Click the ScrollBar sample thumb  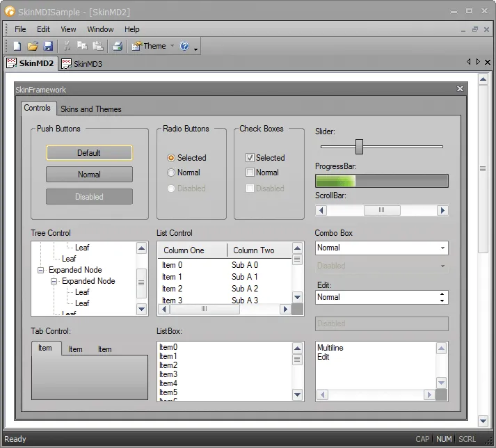(382, 210)
